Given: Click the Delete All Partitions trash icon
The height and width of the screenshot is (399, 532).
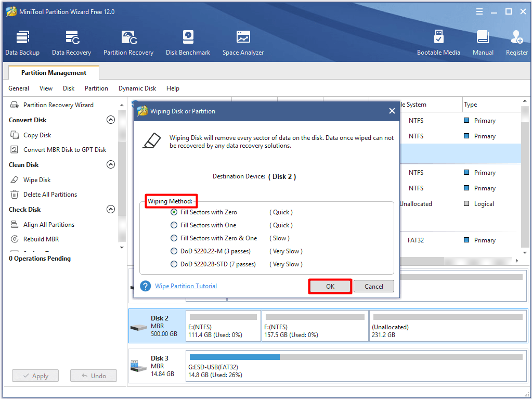Looking at the screenshot, I should pyautogui.click(x=15, y=195).
